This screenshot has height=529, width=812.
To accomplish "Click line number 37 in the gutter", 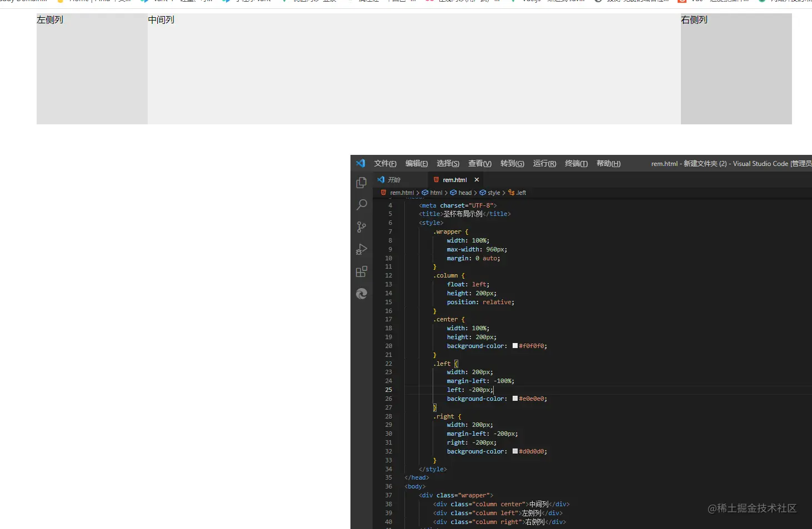I will [x=389, y=495].
